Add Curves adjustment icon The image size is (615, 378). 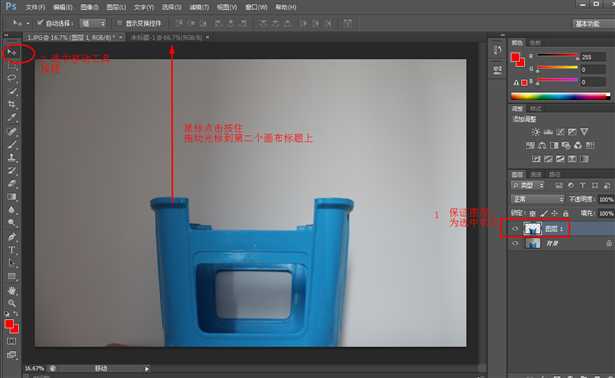(x=560, y=132)
